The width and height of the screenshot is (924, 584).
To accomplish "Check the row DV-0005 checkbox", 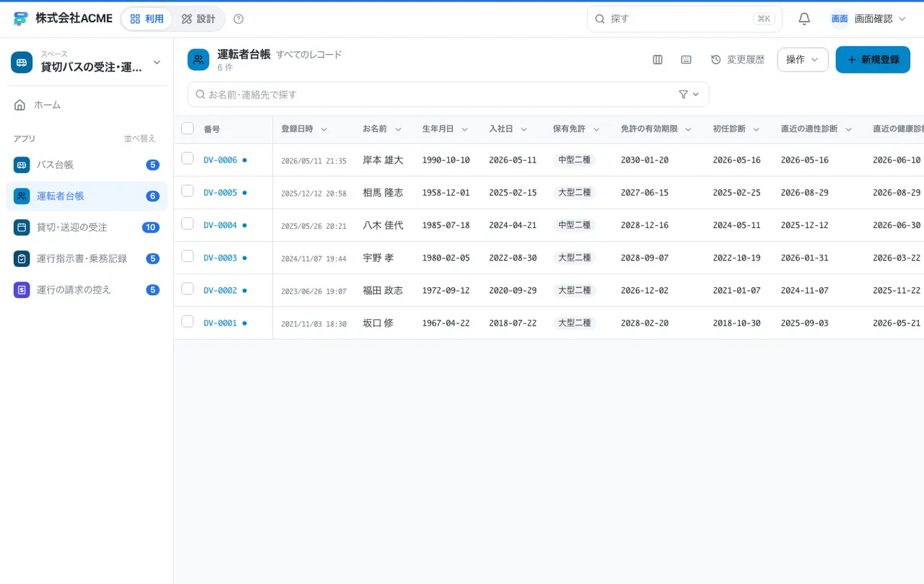I will 188,191.
